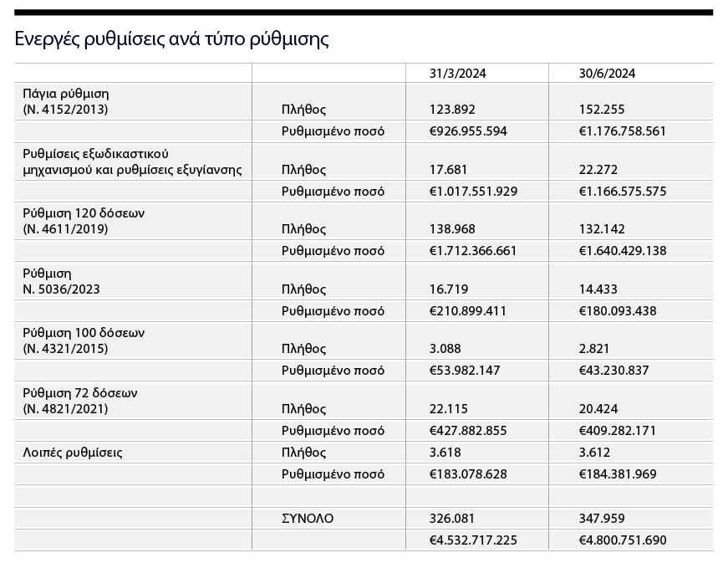Select the amount €1.017.551.929
Screen dimensions: 728x563
pyautogui.click(x=473, y=192)
